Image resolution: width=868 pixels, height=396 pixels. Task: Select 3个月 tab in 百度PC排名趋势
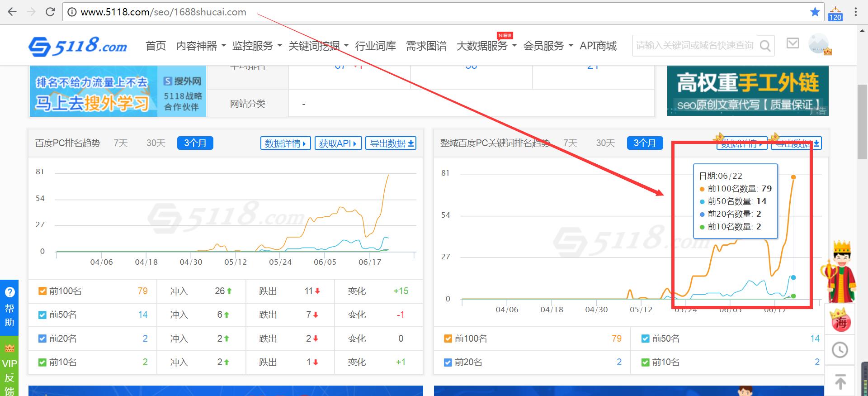tap(195, 143)
